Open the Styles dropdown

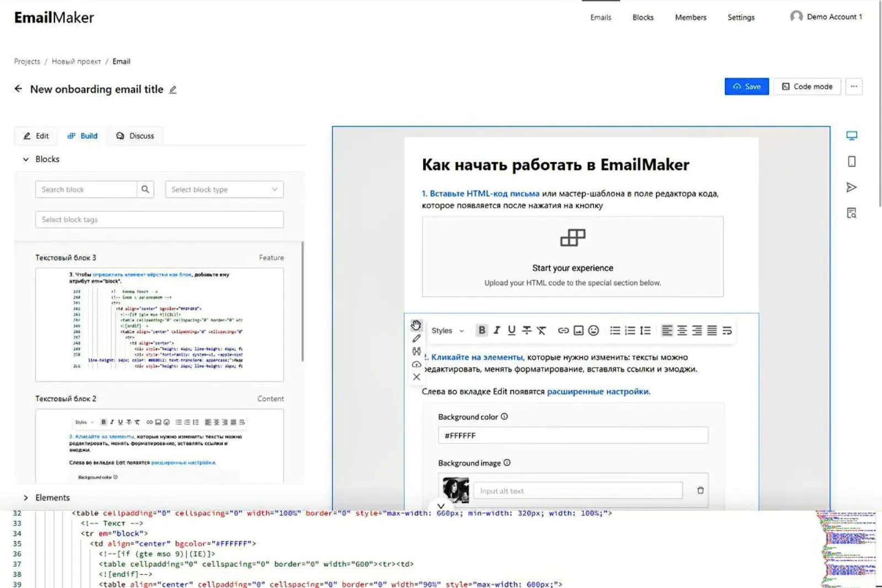[447, 330]
